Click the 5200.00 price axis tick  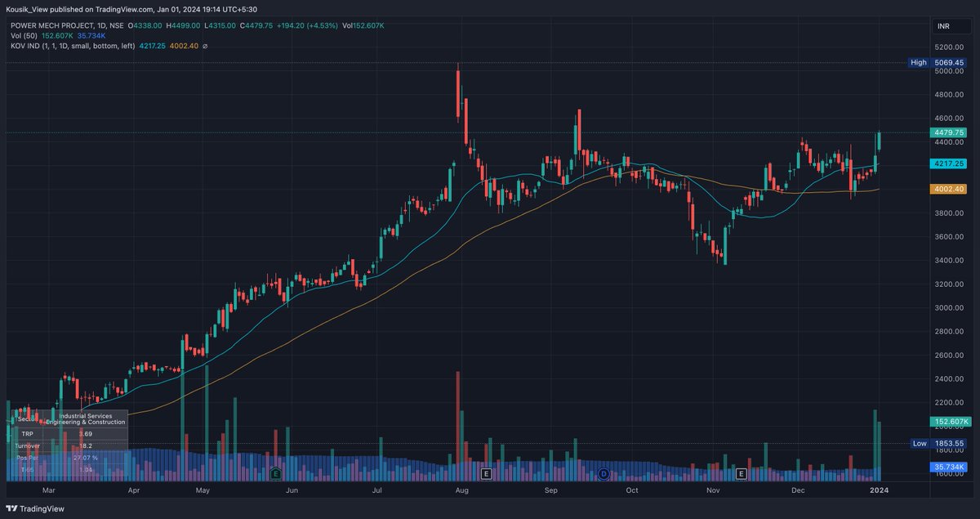pos(951,47)
